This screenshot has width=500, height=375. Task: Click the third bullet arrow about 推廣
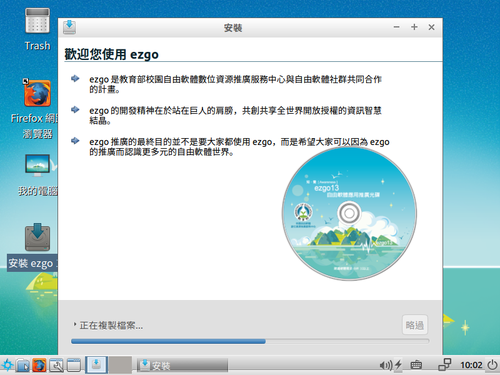point(75,141)
